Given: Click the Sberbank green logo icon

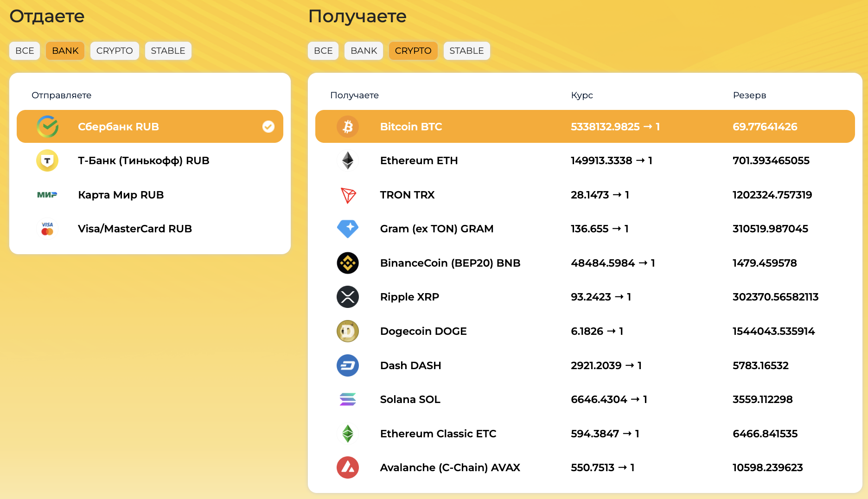Looking at the screenshot, I should (47, 127).
